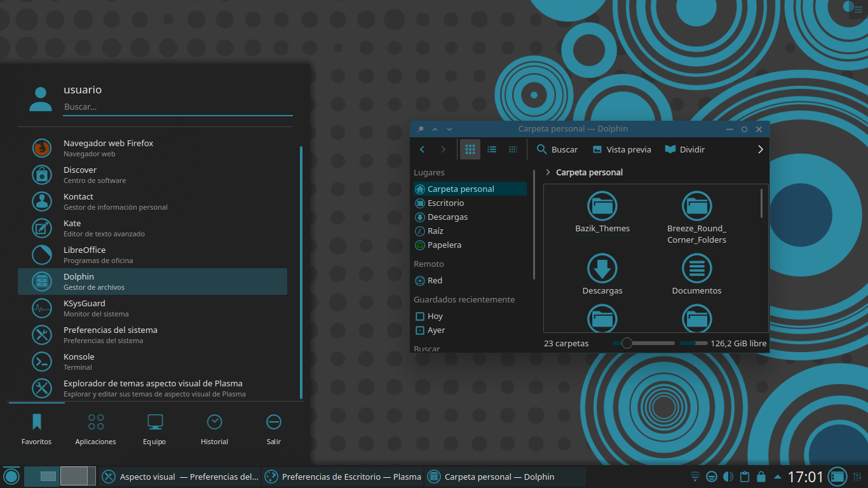This screenshot has width=868, height=488.
Task: Toggle keep-below arrow in Dolphin title bar
Action: (x=450, y=129)
